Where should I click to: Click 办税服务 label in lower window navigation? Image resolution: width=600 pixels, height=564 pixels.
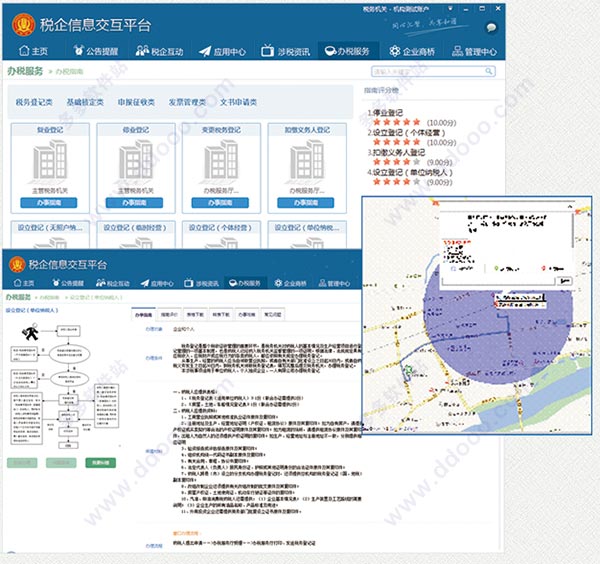click(x=249, y=283)
